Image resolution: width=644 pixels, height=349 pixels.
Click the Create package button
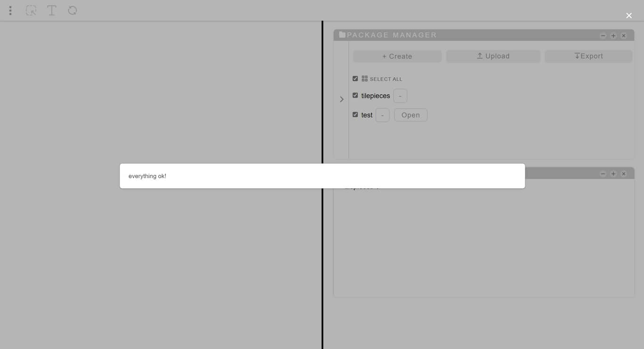click(x=397, y=56)
